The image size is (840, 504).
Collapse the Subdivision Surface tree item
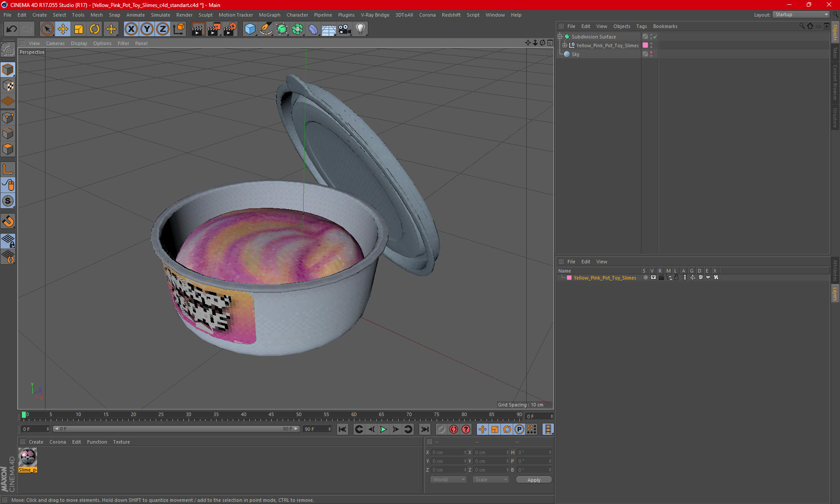[x=560, y=37]
